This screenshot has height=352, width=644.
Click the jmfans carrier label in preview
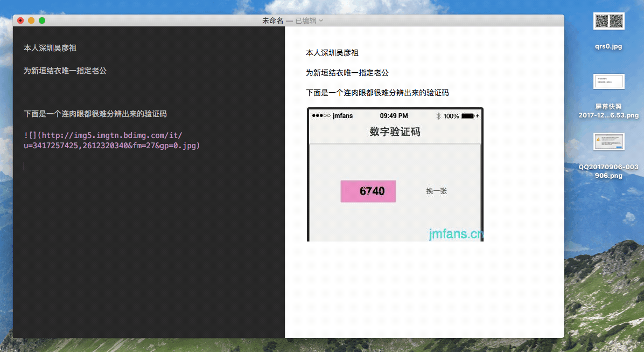point(342,116)
